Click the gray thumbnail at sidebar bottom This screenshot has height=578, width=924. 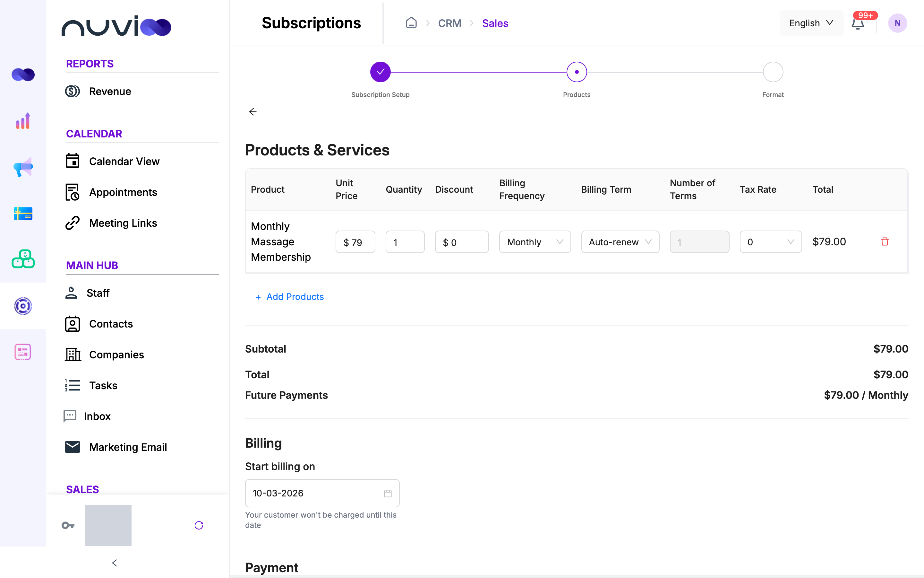tap(108, 525)
